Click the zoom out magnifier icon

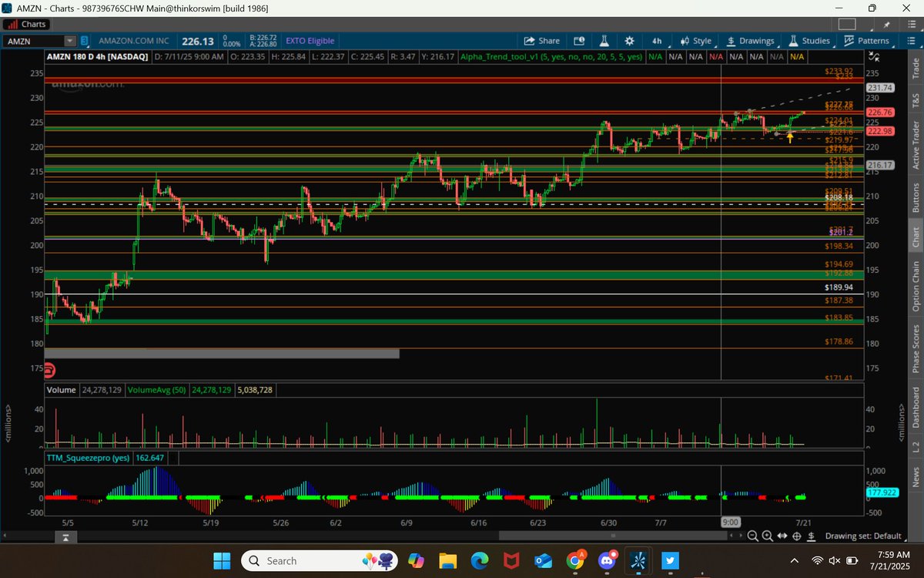click(752, 536)
